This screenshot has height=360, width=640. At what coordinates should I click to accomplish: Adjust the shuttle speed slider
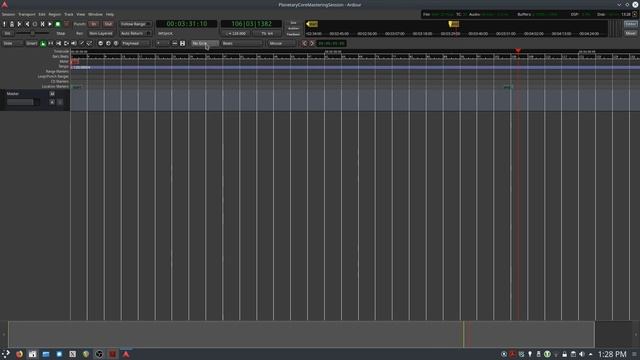coord(33,33)
